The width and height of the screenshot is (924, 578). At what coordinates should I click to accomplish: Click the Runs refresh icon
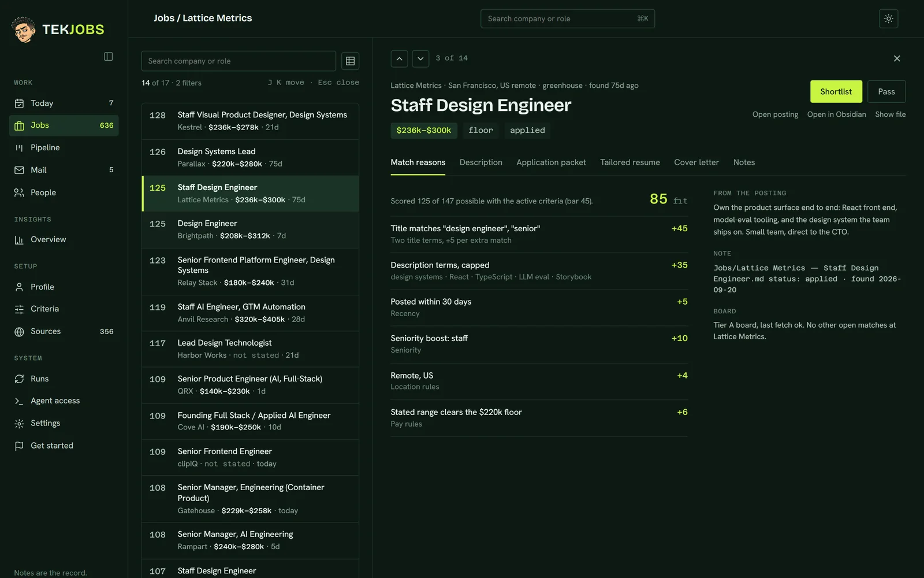tap(19, 379)
